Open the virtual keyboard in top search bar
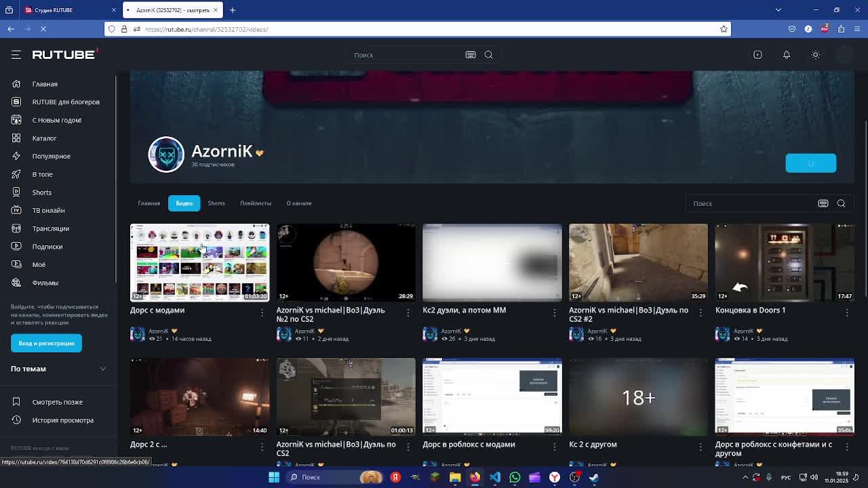The image size is (868, 488). tap(470, 55)
